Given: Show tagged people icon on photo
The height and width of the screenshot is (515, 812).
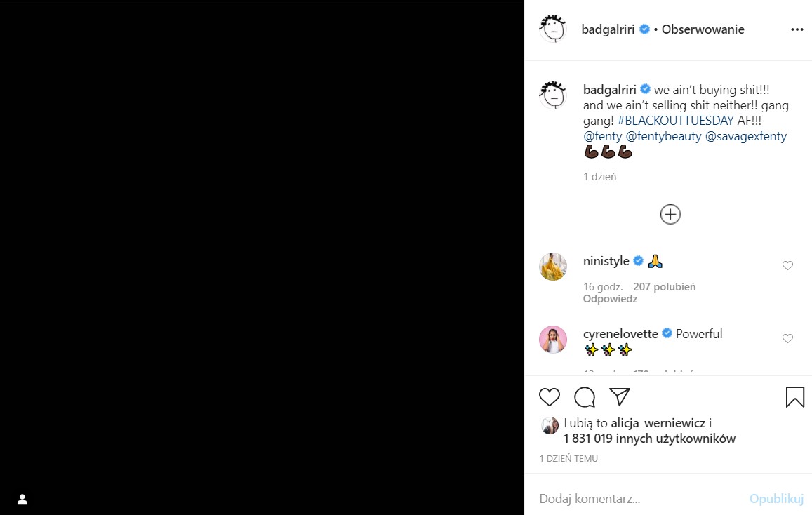Looking at the screenshot, I should click(22, 500).
